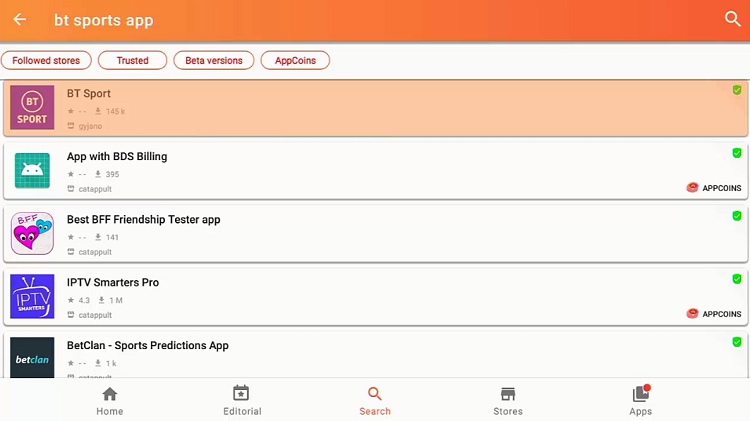Click the 4.3 rating of IPTV Smarters Pro
Screen dimensions: 750x421
84,300
